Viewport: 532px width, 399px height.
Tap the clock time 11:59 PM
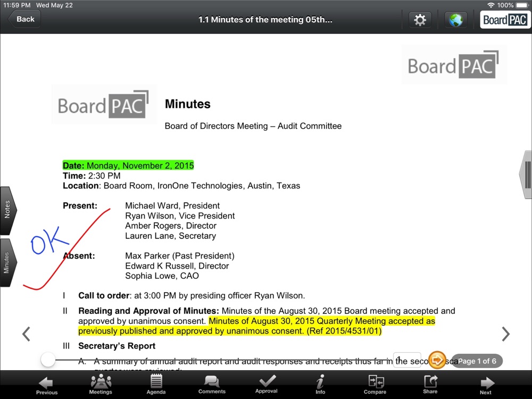16,5
